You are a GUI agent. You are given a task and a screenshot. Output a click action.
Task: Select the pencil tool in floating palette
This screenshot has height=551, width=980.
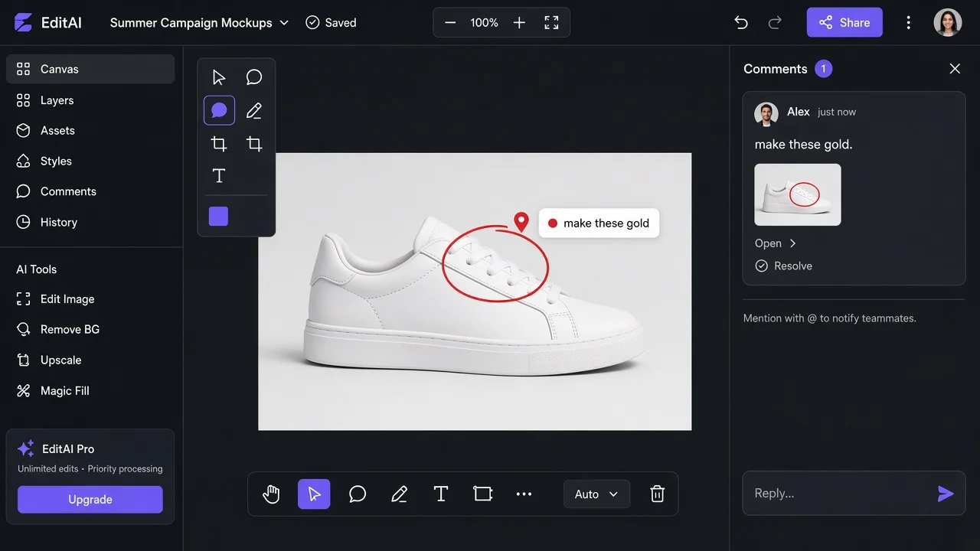tap(254, 111)
